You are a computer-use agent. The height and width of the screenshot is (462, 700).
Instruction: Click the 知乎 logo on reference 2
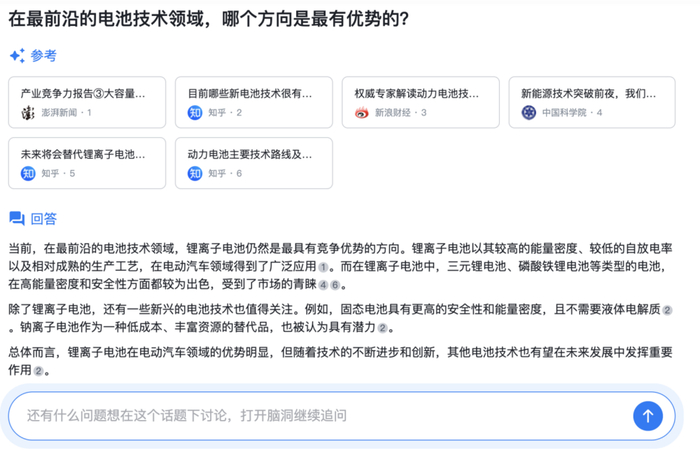tap(195, 113)
